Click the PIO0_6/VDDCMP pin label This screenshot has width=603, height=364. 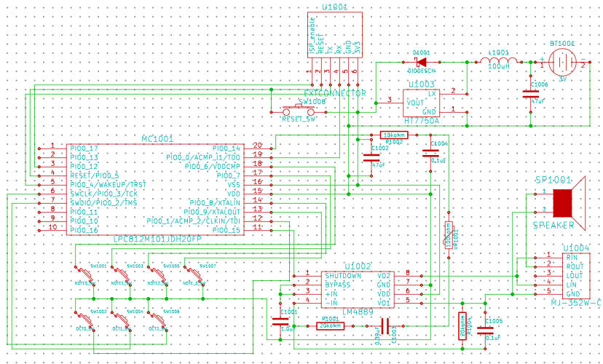pyautogui.click(x=212, y=167)
